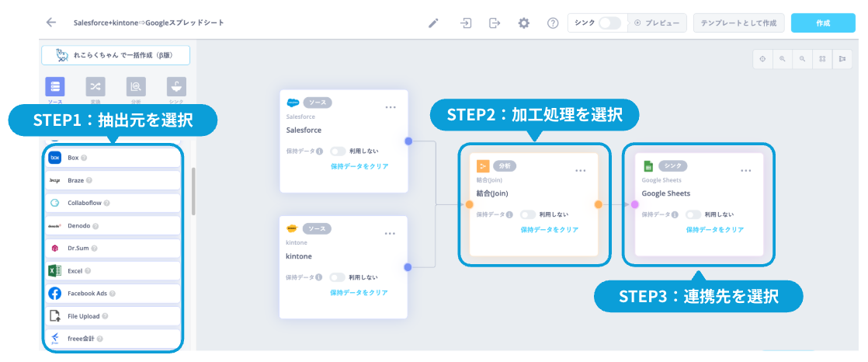Click 保持データをクリア link on kintone node

359,293
